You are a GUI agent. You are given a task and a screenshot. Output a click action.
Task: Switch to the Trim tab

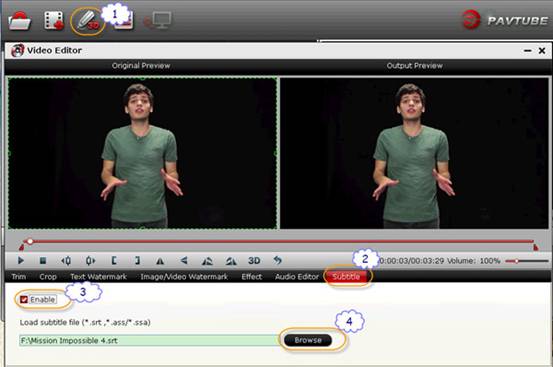click(19, 277)
